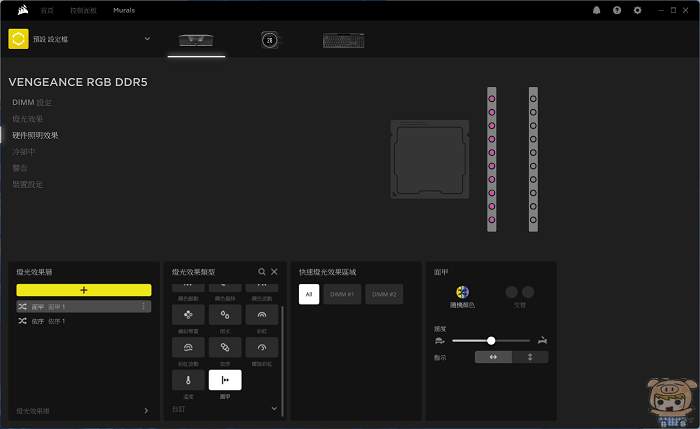Choose the 溫度 thermometer effect tile

click(x=188, y=380)
